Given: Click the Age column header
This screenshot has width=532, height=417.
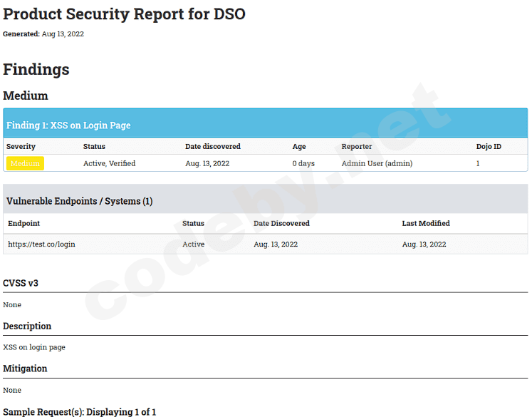Looking at the screenshot, I should pos(299,146).
